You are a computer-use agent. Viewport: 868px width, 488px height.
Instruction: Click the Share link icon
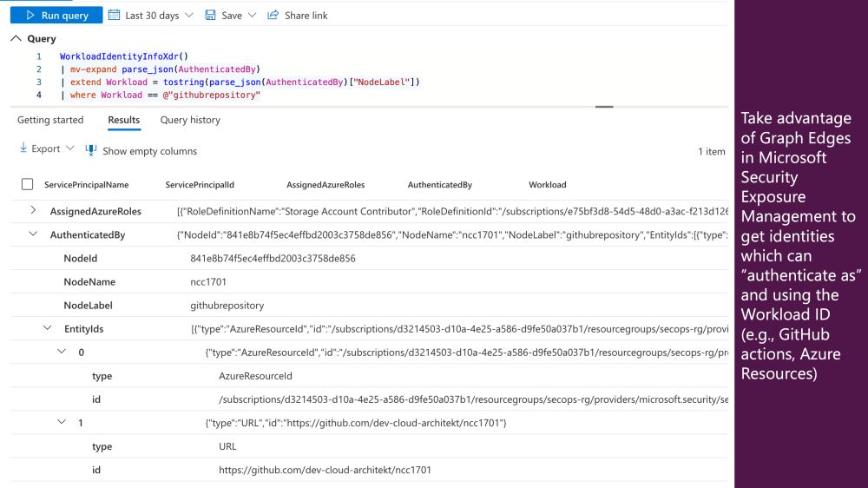(x=273, y=15)
